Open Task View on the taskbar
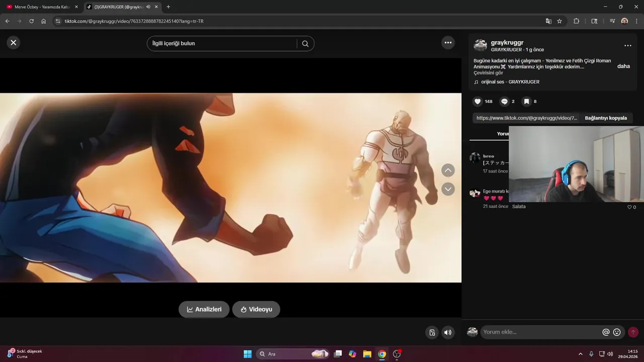This screenshot has height=362, width=644. pyautogui.click(x=338, y=354)
